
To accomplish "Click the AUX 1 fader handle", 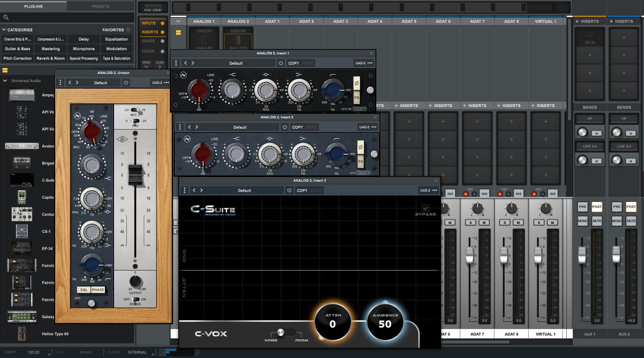I will [x=582, y=255].
